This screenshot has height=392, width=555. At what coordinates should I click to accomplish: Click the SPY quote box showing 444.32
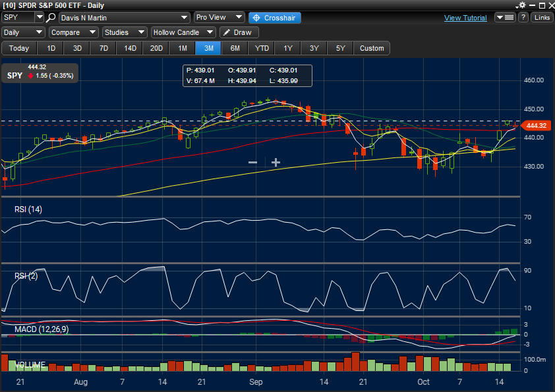[x=40, y=73]
